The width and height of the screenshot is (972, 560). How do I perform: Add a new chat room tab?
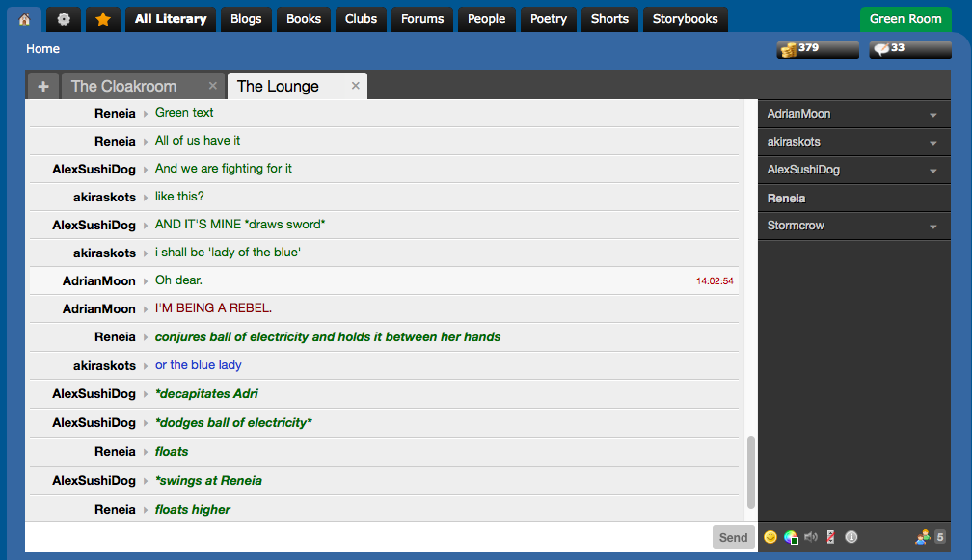point(42,86)
